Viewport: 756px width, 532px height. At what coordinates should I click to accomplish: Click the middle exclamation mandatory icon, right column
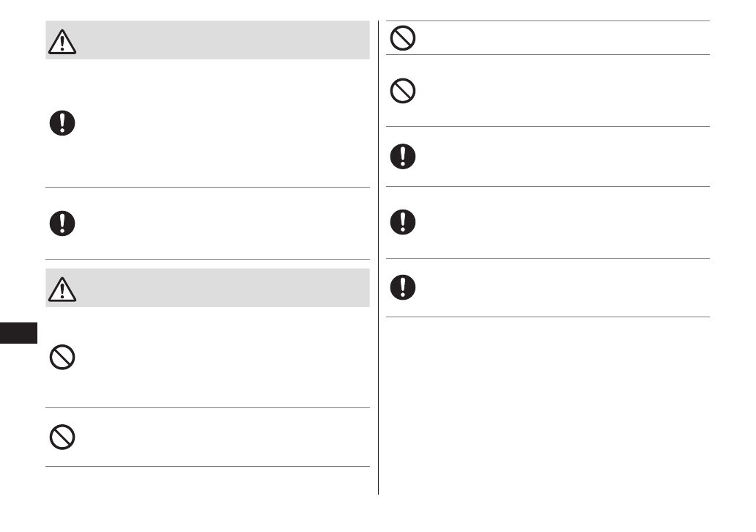click(x=403, y=222)
